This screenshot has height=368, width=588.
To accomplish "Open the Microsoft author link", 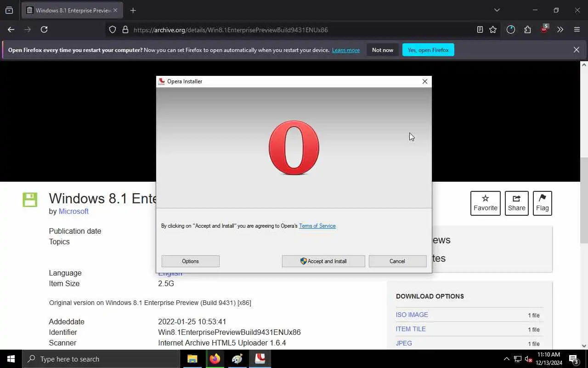I will (73, 211).
